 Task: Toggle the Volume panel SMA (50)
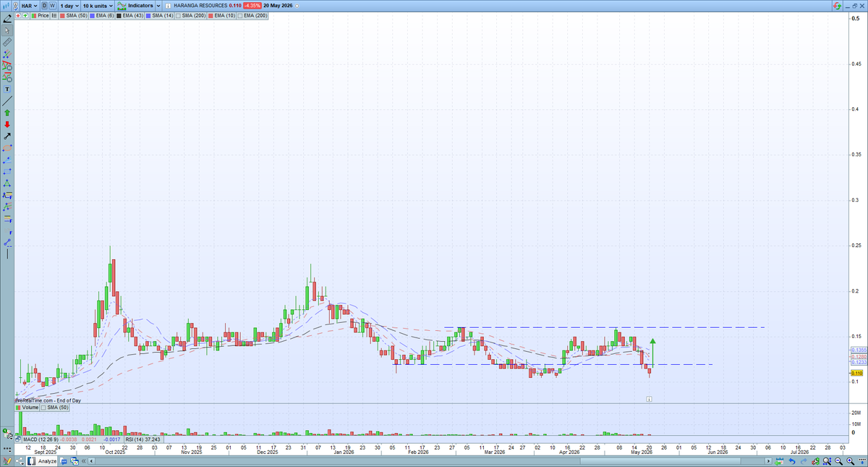[54, 408]
